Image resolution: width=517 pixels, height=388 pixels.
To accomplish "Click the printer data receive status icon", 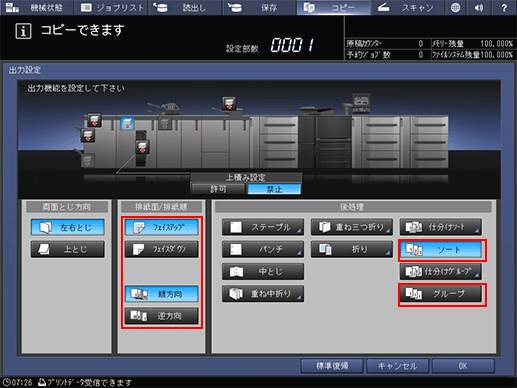I will pyautogui.click(x=42, y=382).
